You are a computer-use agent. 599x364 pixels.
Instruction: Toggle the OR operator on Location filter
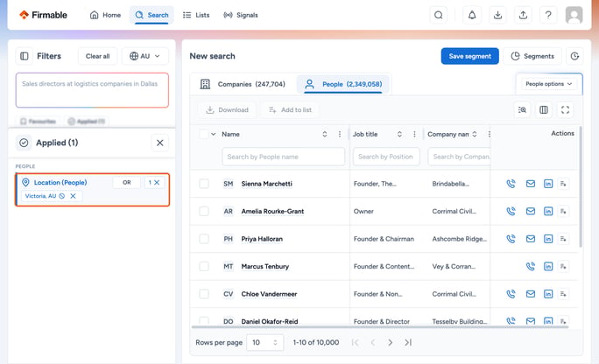pyautogui.click(x=126, y=182)
